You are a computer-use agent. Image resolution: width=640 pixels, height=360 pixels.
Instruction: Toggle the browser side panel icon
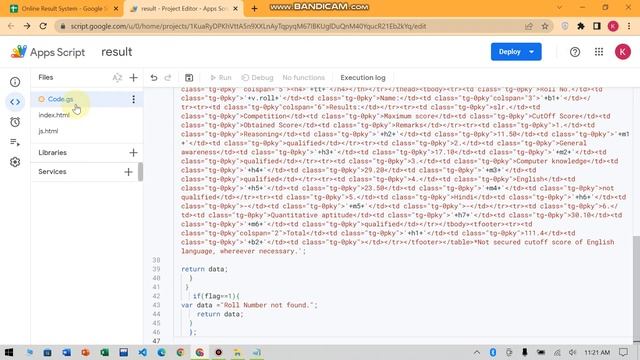pyautogui.click(x=597, y=26)
